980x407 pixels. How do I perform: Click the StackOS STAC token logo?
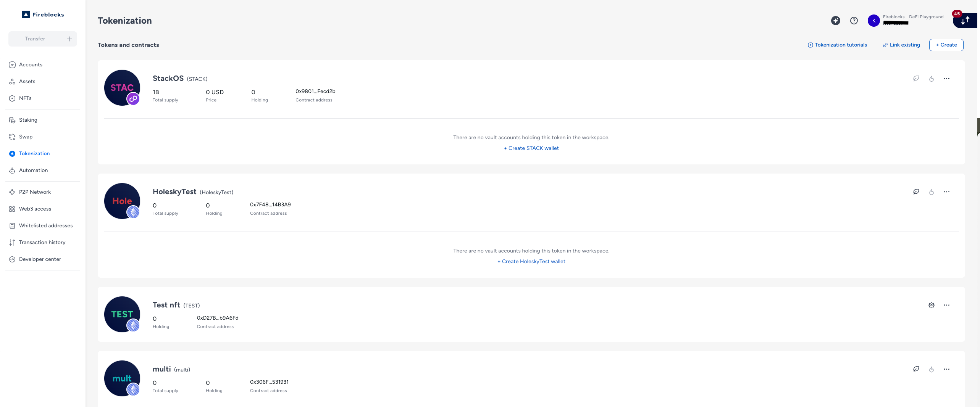pos(122,88)
